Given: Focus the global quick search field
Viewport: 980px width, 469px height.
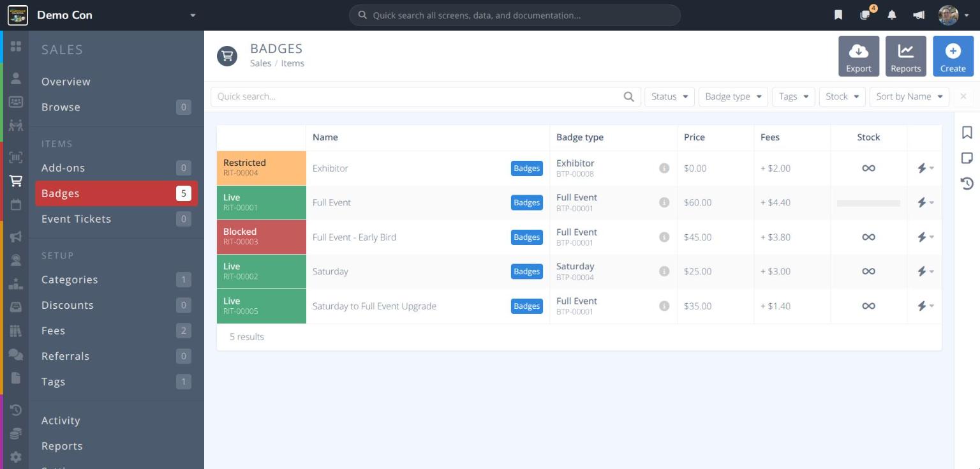Looking at the screenshot, I should (515, 15).
